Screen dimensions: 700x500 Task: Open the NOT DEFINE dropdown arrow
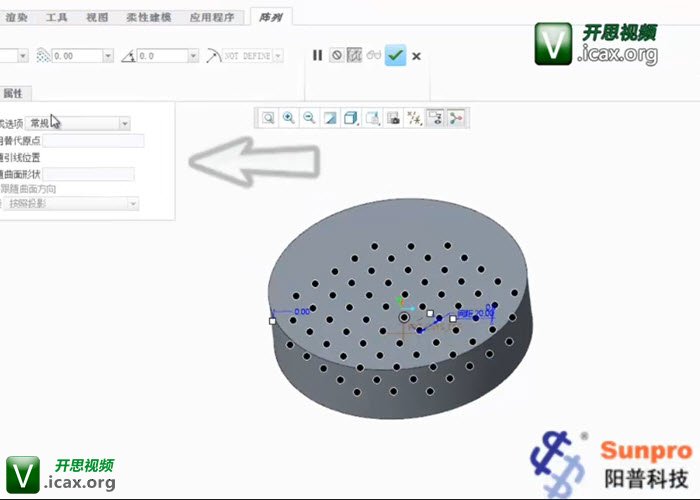[278, 56]
